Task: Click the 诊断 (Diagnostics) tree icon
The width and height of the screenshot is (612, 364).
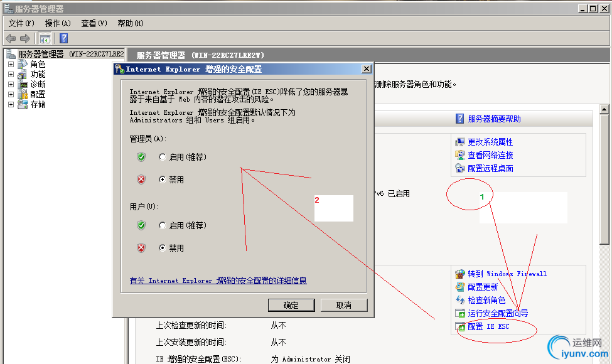Action: 23,84
